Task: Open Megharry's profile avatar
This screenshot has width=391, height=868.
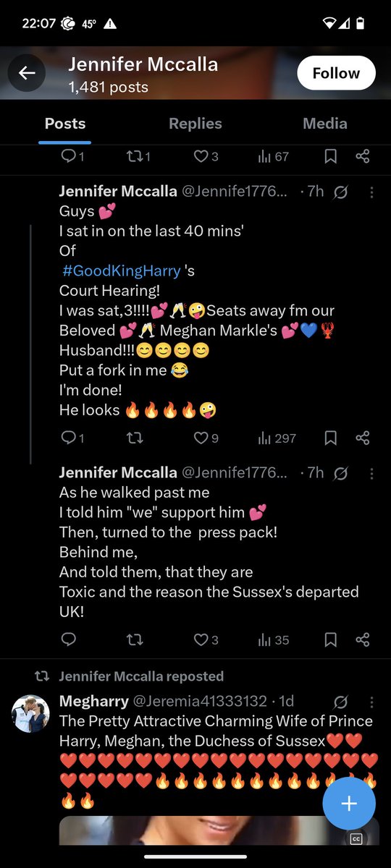Action: coord(30,714)
